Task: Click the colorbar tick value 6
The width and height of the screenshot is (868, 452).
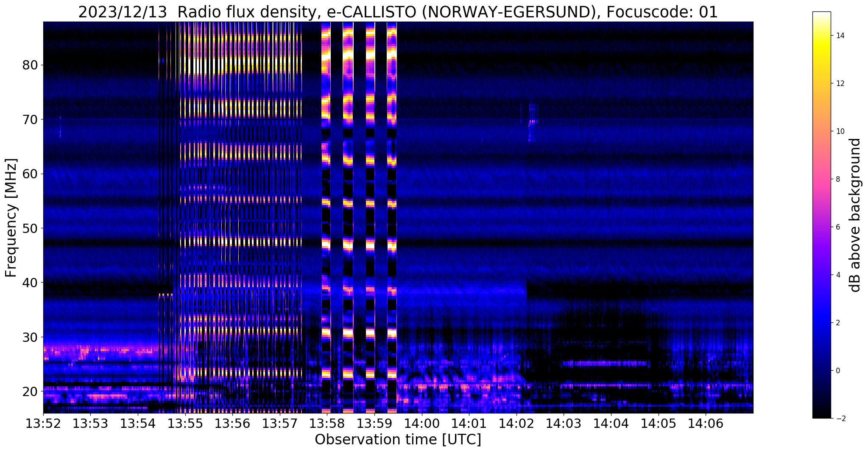Action: (x=837, y=227)
